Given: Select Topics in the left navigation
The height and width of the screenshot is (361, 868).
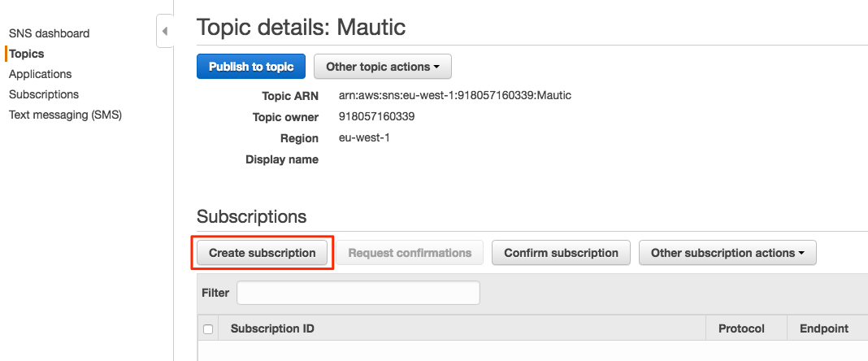Looking at the screenshot, I should [x=26, y=54].
